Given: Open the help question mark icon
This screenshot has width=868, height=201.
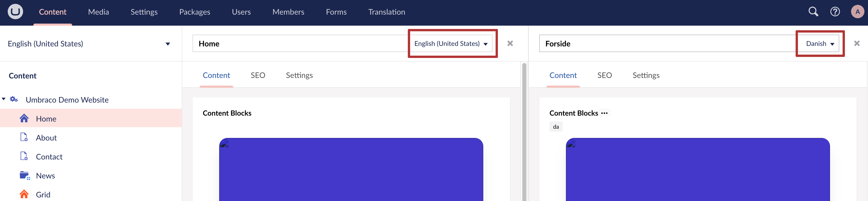Looking at the screenshot, I should pyautogui.click(x=835, y=12).
